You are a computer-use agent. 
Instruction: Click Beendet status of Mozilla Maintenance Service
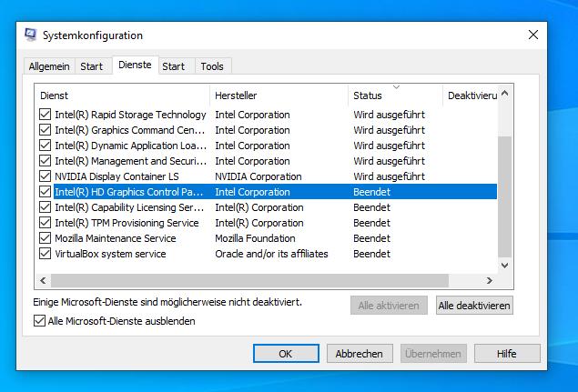click(371, 238)
